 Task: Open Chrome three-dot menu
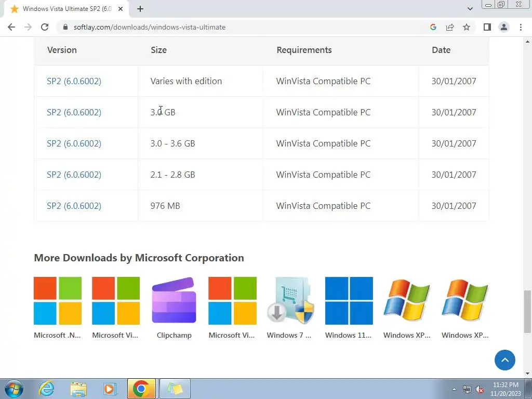[x=521, y=27]
